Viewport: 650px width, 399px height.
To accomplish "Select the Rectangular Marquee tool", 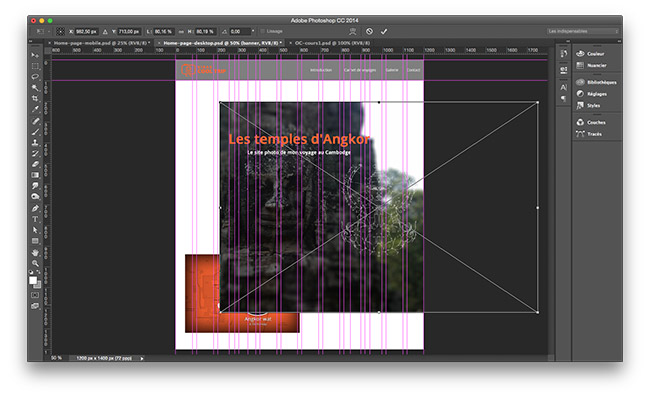I will pyautogui.click(x=35, y=66).
